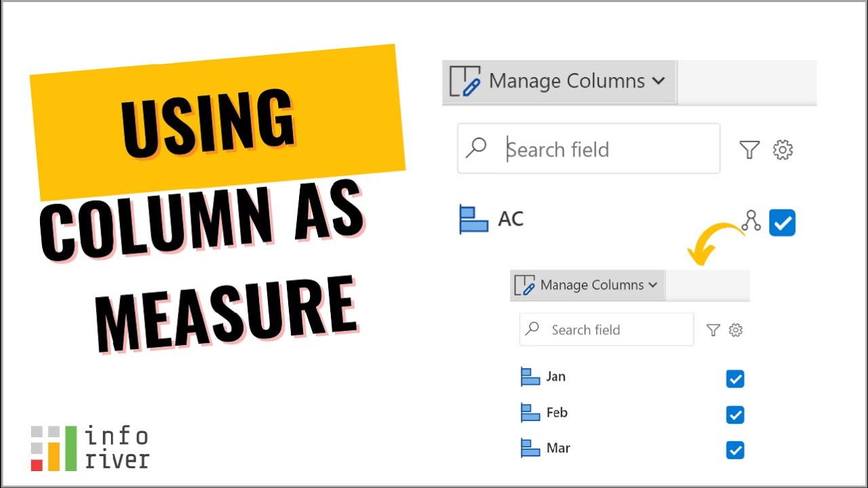868x488 pixels.
Task: Open the upper panel settings gear
Action: point(783,150)
